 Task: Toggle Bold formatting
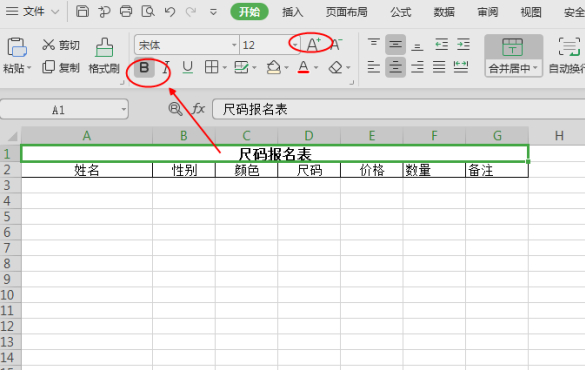coord(144,68)
